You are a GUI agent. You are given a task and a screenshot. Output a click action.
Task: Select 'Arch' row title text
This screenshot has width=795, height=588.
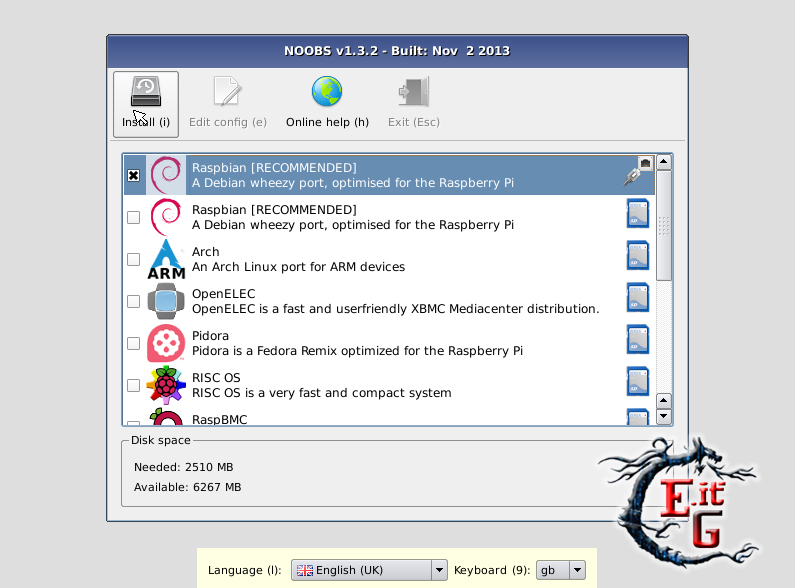tap(205, 252)
